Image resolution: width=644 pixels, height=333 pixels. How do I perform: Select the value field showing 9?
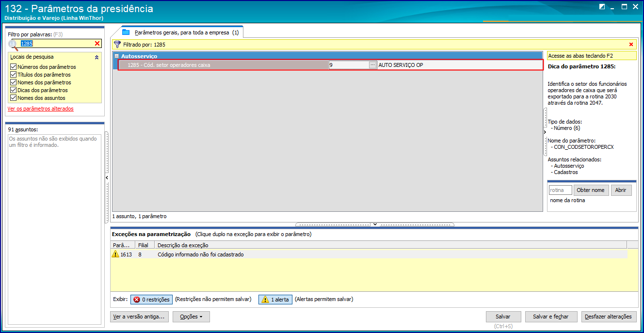point(349,65)
